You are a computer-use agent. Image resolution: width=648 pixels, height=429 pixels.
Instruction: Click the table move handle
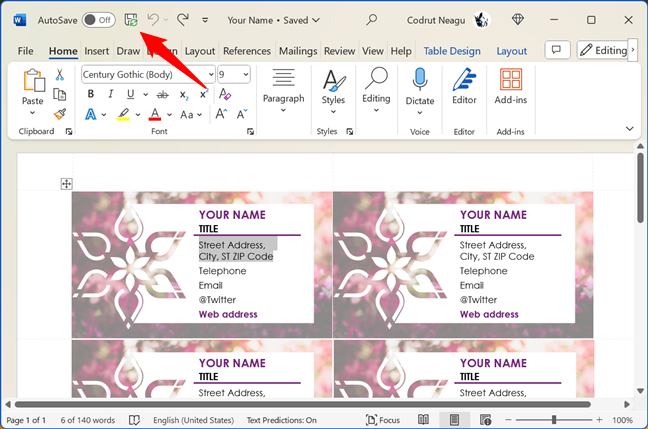(x=67, y=184)
